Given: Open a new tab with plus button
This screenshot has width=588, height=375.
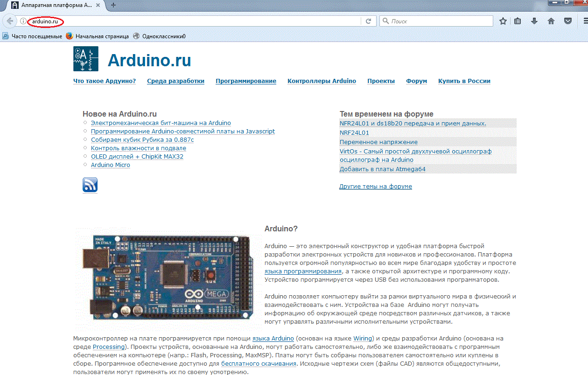Looking at the screenshot, I should tap(113, 5).
